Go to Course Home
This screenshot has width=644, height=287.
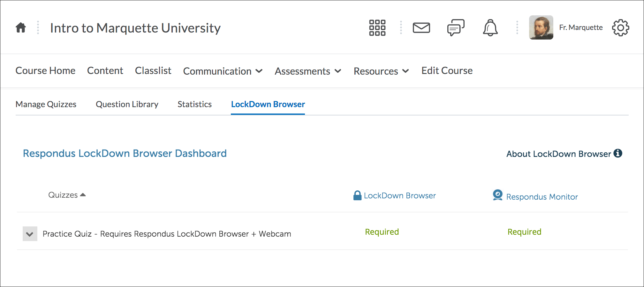45,70
